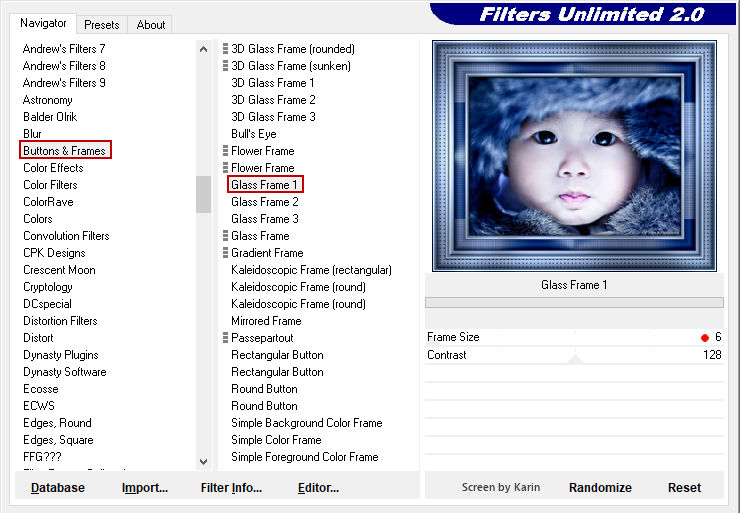Launch the Editor... button
Image resolution: width=740 pixels, height=513 pixels.
318,488
